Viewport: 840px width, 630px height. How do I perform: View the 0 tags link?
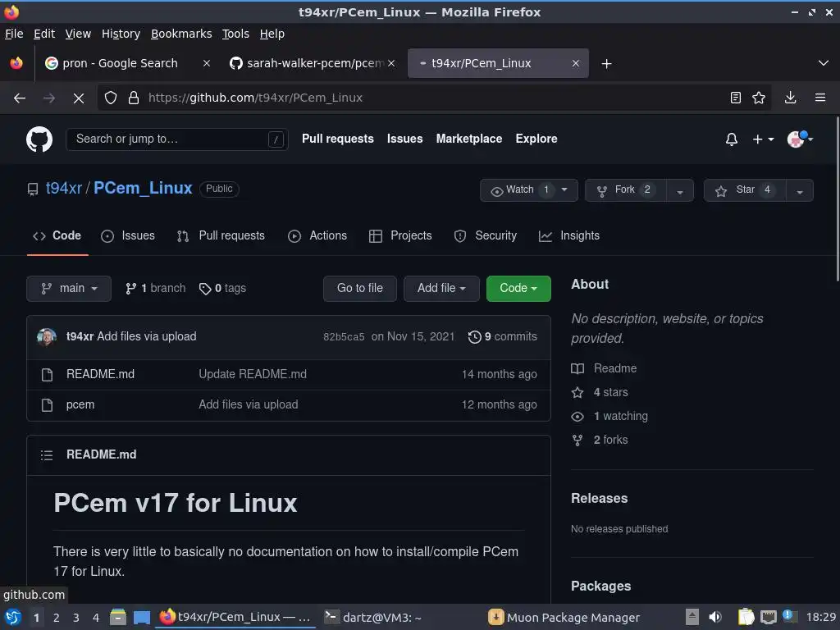pyautogui.click(x=222, y=288)
